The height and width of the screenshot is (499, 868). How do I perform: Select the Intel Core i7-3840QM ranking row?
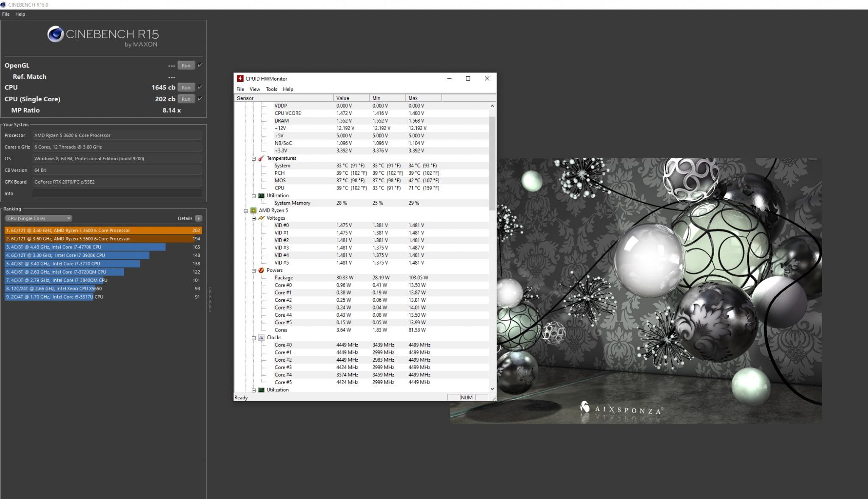tap(103, 280)
